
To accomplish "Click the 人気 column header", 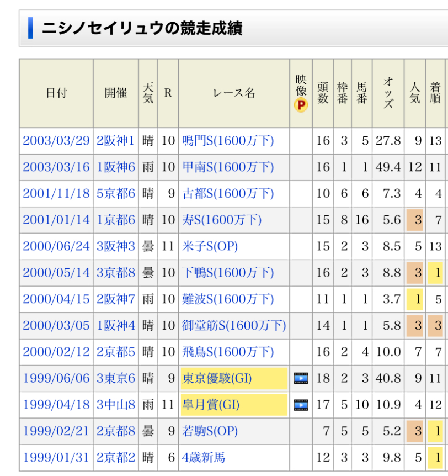I will pyautogui.click(x=415, y=93).
